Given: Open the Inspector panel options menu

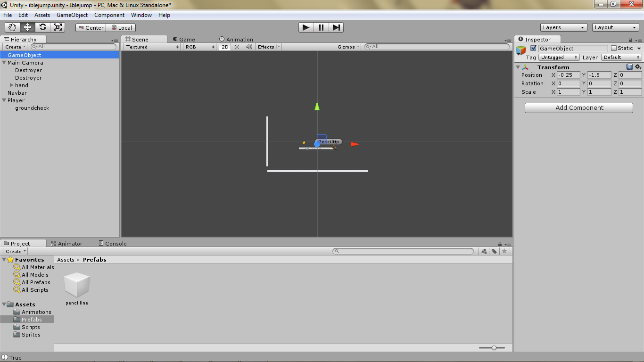Looking at the screenshot, I should click(x=638, y=41).
